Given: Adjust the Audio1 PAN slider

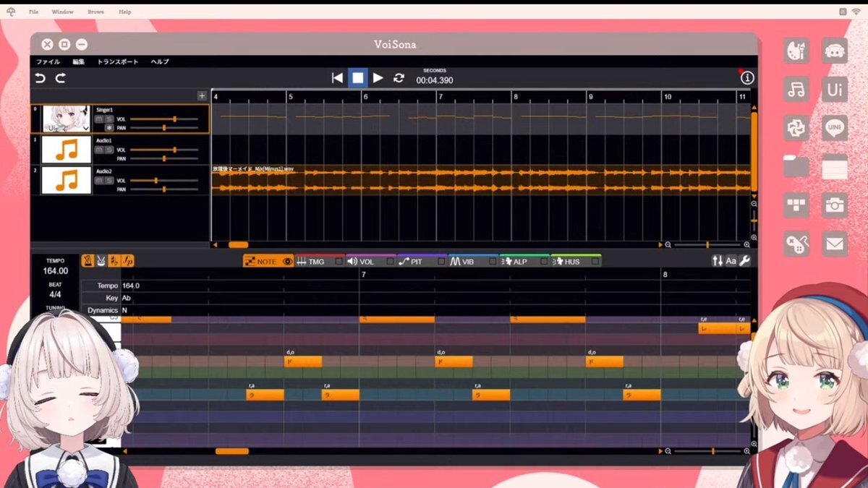Looking at the screenshot, I should pos(164,158).
